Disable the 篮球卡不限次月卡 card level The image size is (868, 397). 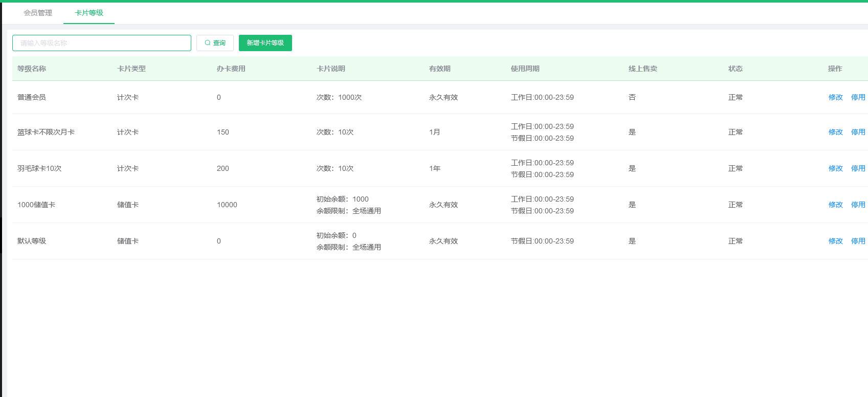[x=858, y=132]
